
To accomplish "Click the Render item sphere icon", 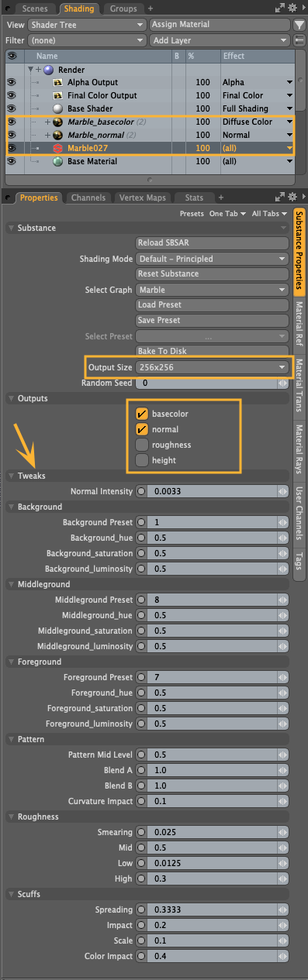I will coord(49,69).
